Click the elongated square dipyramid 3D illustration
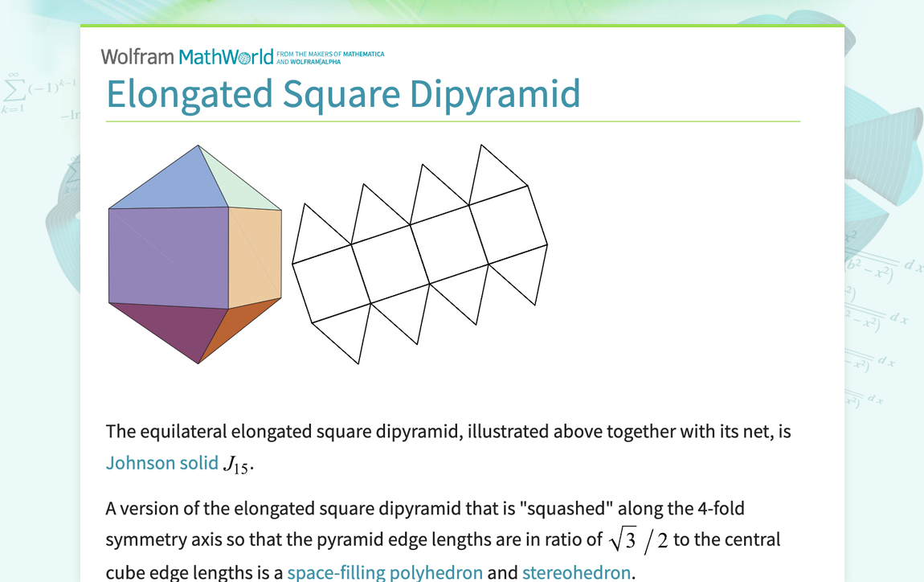The height and width of the screenshot is (582, 924). tap(193, 253)
